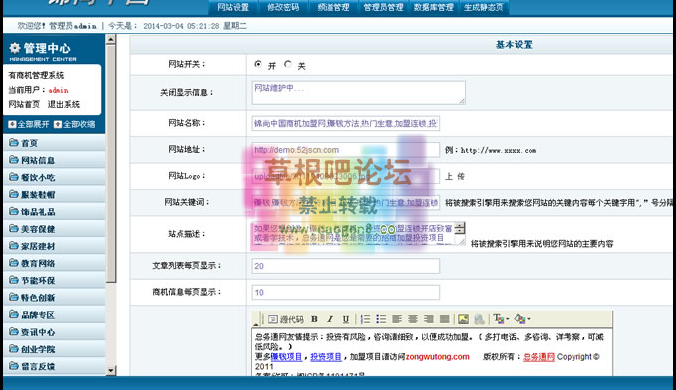Click into the 关闭显示信息 text area
676x390 pixels.
click(358, 92)
